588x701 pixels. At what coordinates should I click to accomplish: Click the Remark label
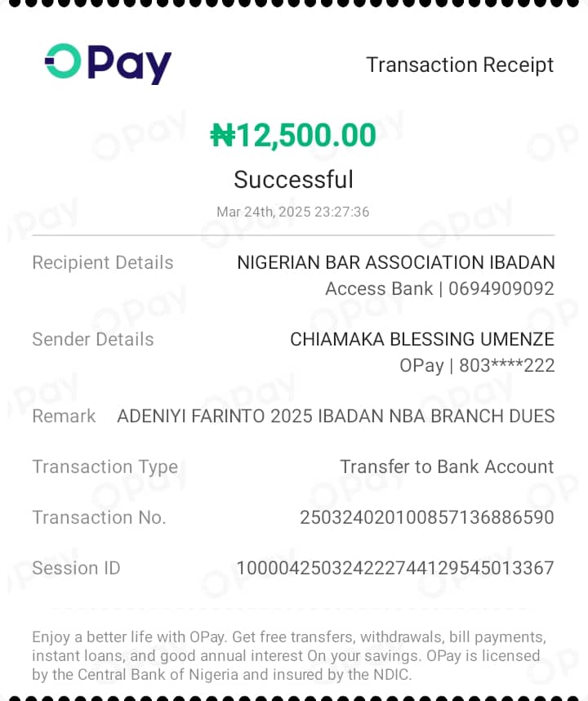tap(64, 416)
